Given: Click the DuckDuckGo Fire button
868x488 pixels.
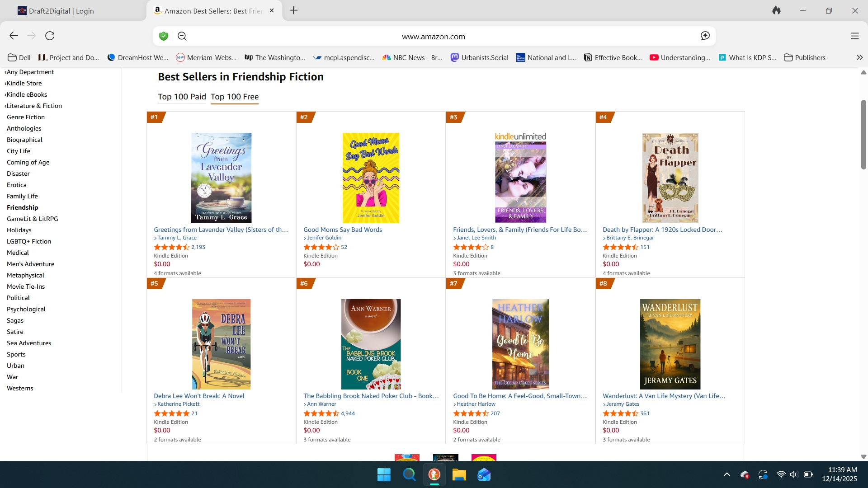Looking at the screenshot, I should coord(776,10).
